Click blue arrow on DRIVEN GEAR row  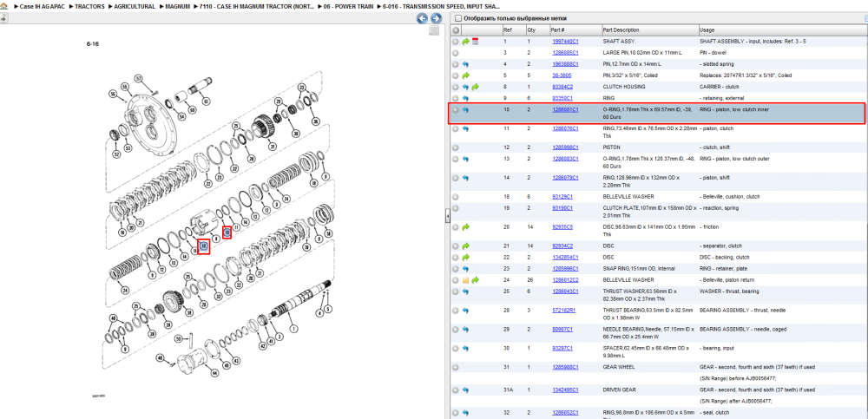click(x=465, y=390)
